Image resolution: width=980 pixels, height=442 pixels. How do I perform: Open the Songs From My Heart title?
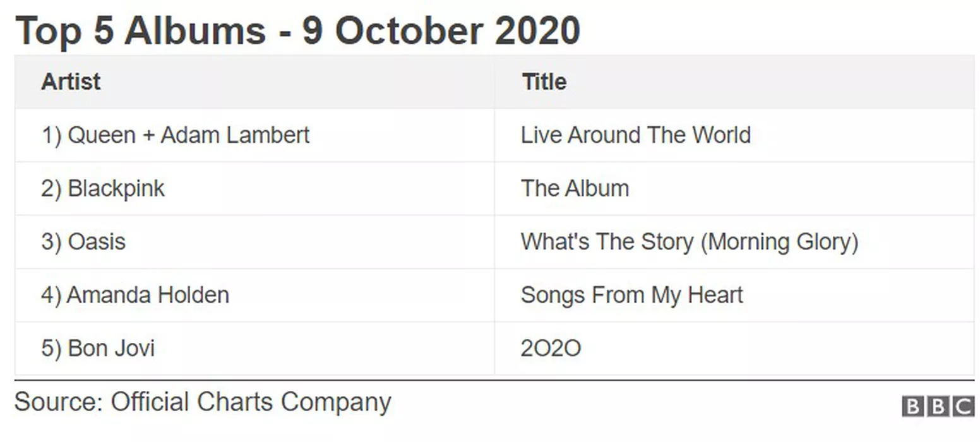click(631, 295)
